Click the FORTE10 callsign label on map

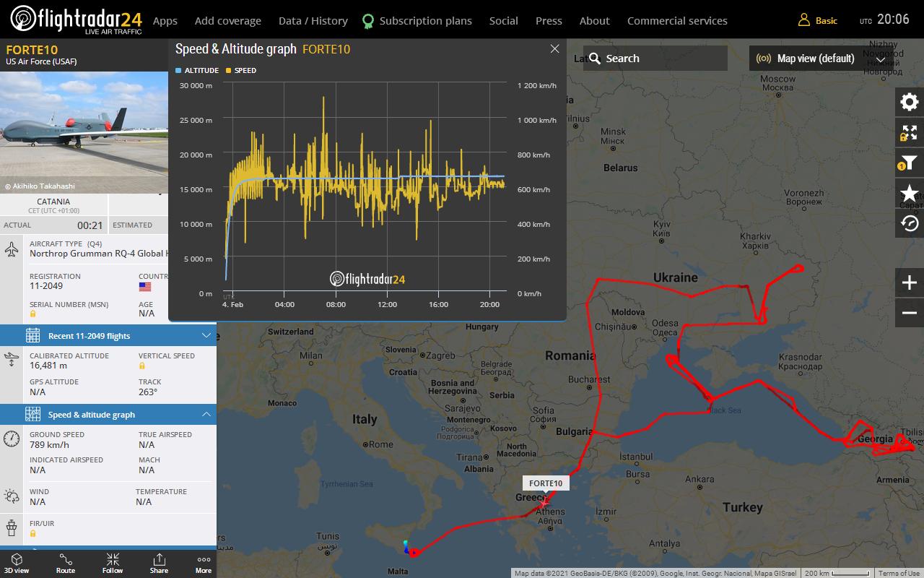[546, 483]
